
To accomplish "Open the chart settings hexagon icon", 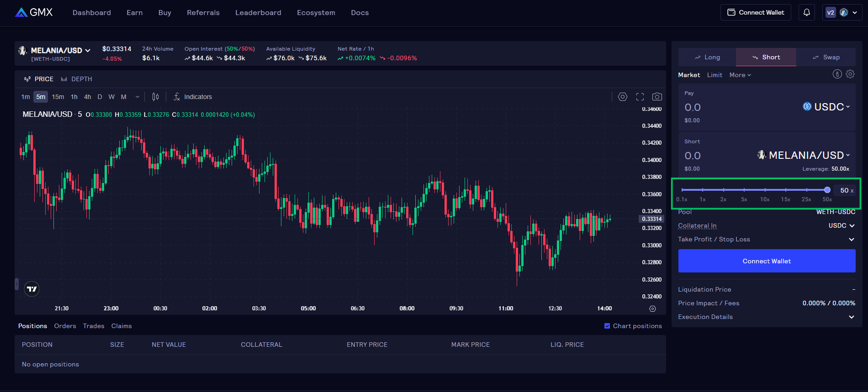I will point(623,97).
